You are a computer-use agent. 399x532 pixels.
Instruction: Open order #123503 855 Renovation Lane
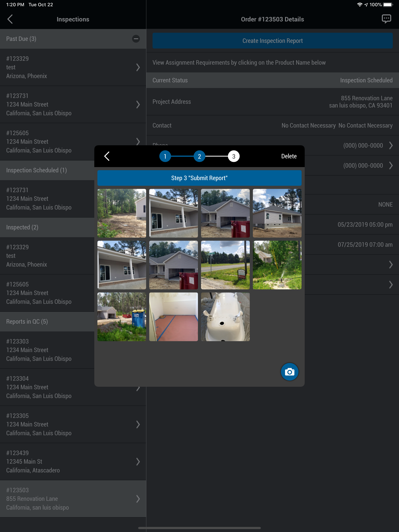coord(73,499)
